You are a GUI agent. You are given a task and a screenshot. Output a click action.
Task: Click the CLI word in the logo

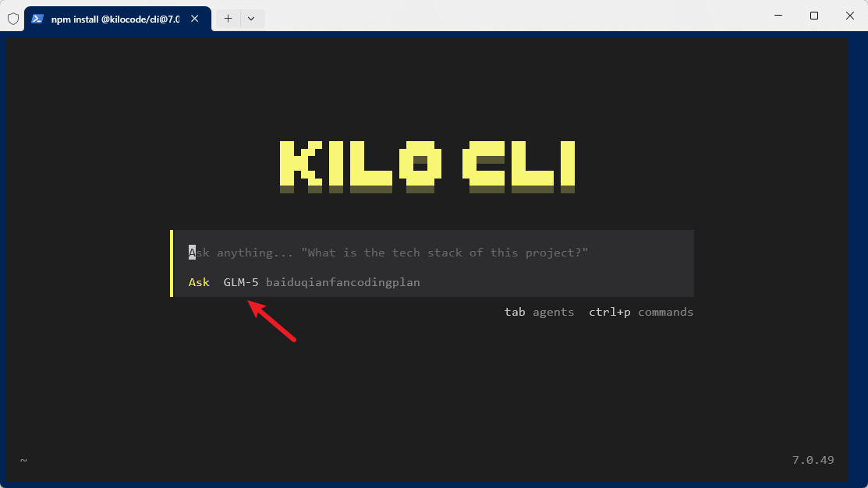(x=518, y=166)
